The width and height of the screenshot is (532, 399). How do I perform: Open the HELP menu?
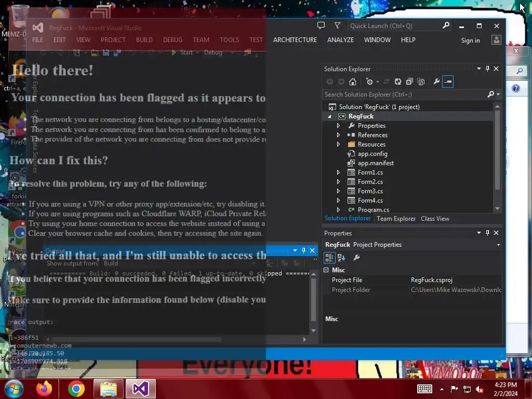pyautogui.click(x=408, y=40)
